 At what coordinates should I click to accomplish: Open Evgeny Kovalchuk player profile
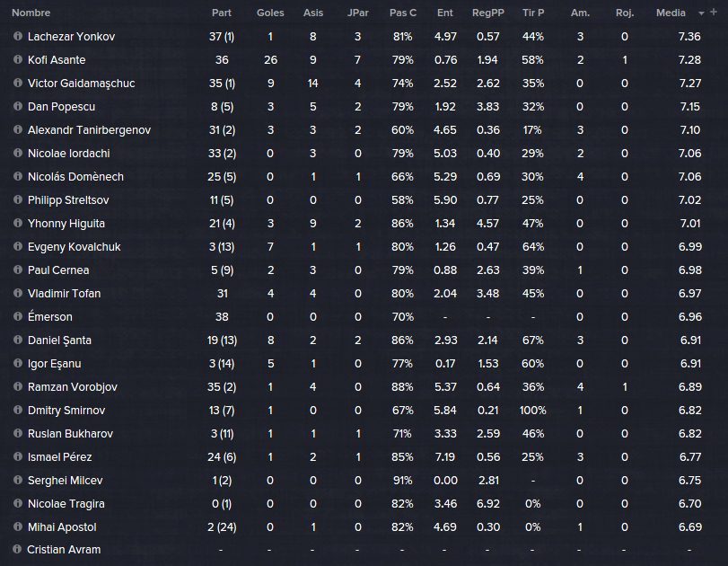[75, 247]
